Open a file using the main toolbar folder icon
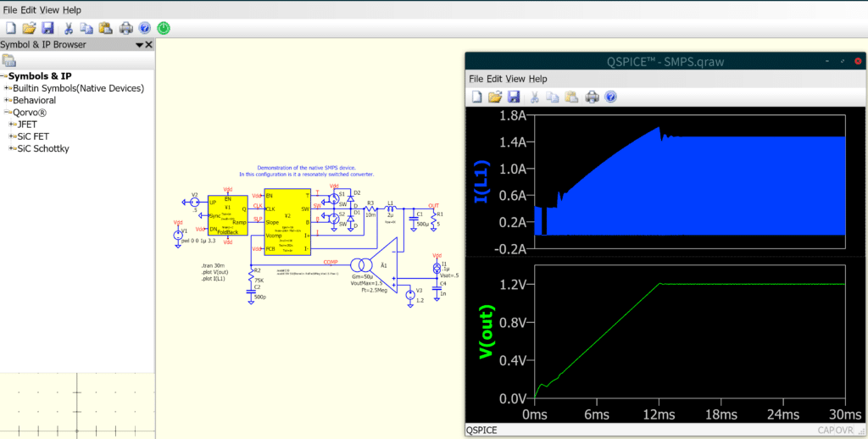 [29, 28]
